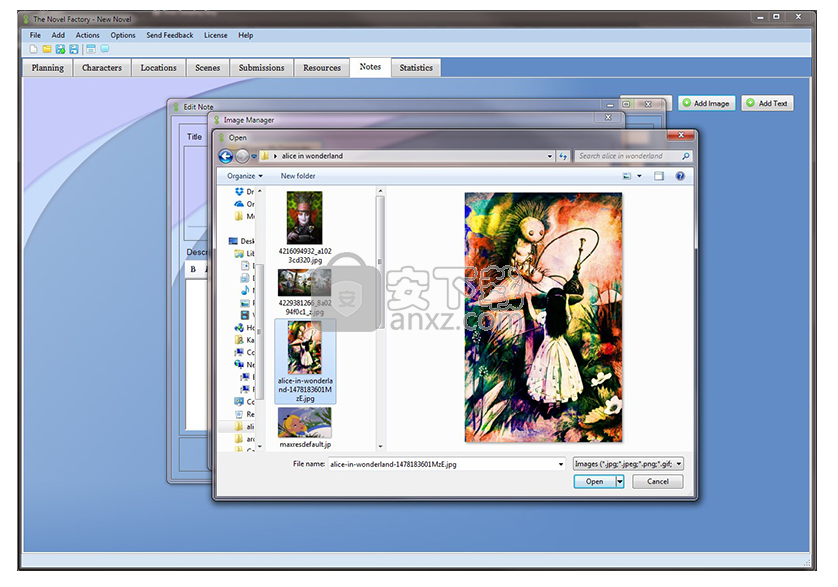Viewport: 838px width, 587px height.
Task: Switch to the Locations tab
Action: [158, 68]
